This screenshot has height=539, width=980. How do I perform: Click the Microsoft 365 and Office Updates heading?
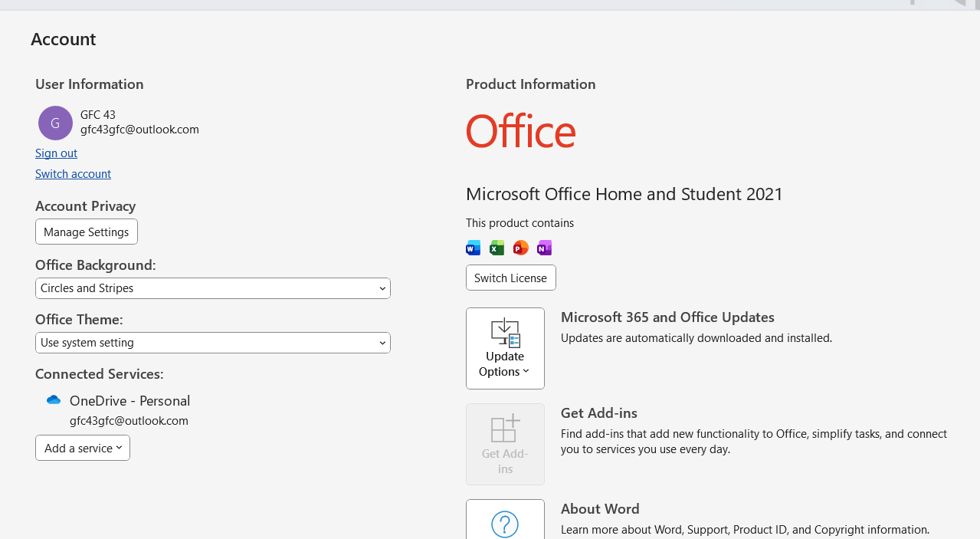(667, 317)
